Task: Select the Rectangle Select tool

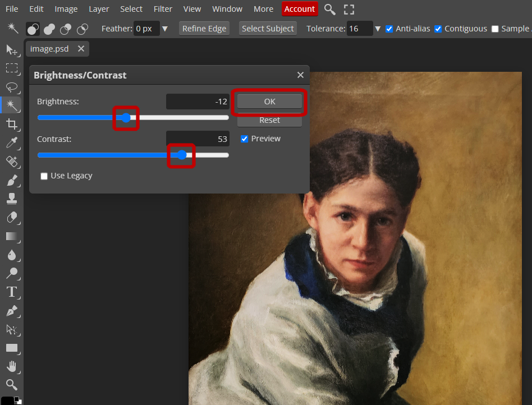Action: 12,68
